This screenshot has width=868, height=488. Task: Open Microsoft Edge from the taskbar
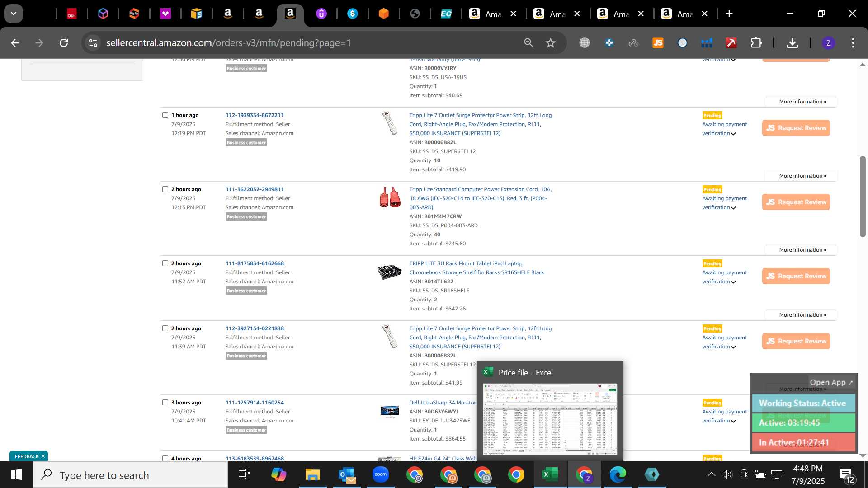pyautogui.click(x=618, y=475)
